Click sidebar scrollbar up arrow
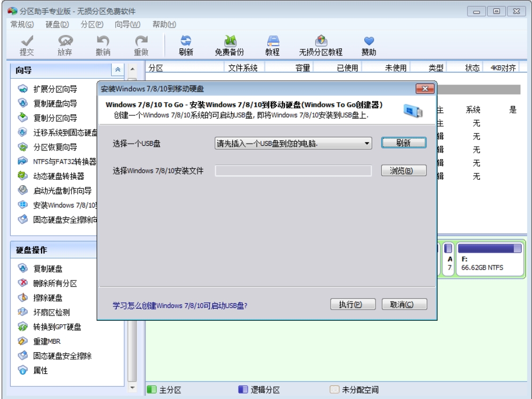Viewport: 532px width, 399px height. (x=133, y=69)
